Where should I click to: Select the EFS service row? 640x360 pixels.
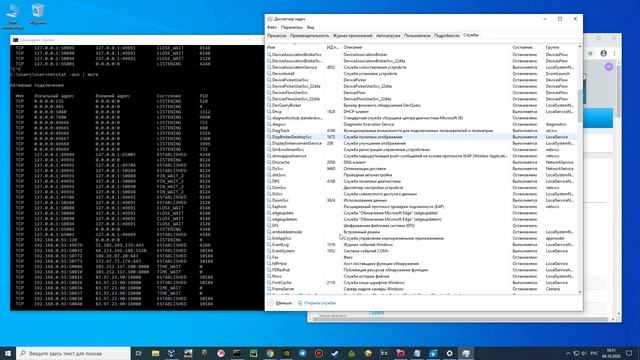pos(421,226)
